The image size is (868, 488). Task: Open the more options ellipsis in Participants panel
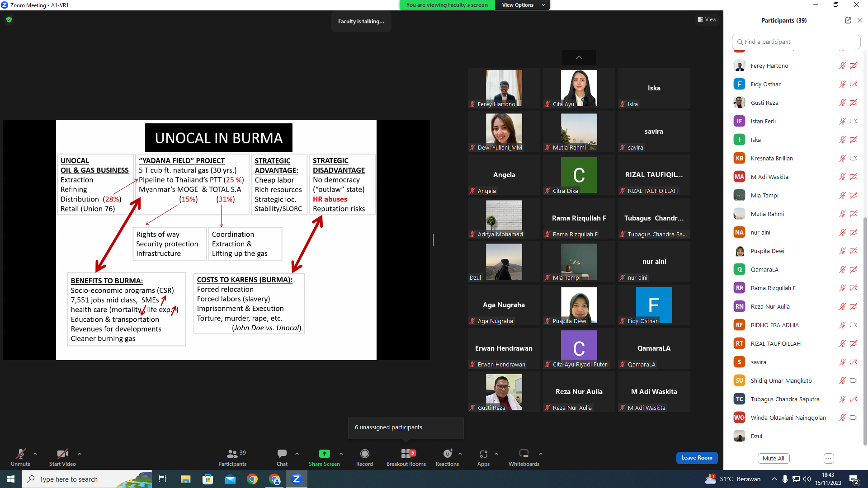click(x=829, y=458)
